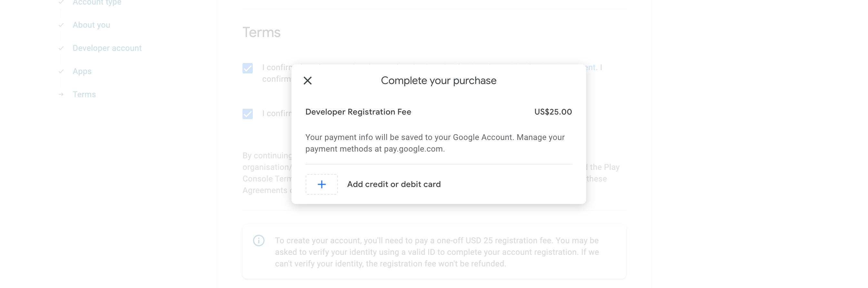Untick the first Terms confirmation checkbox
This screenshot has height=288, width=868.
(x=248, y=68)
